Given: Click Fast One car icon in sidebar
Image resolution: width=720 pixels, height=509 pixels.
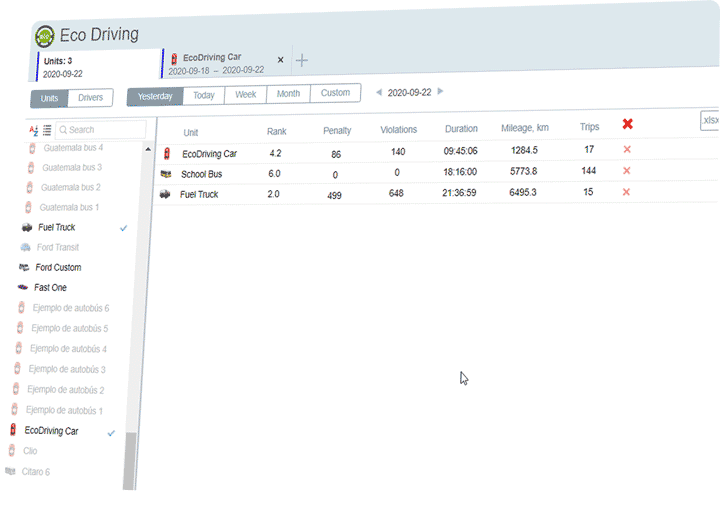Looking at the screenshot, I should 22,287.
